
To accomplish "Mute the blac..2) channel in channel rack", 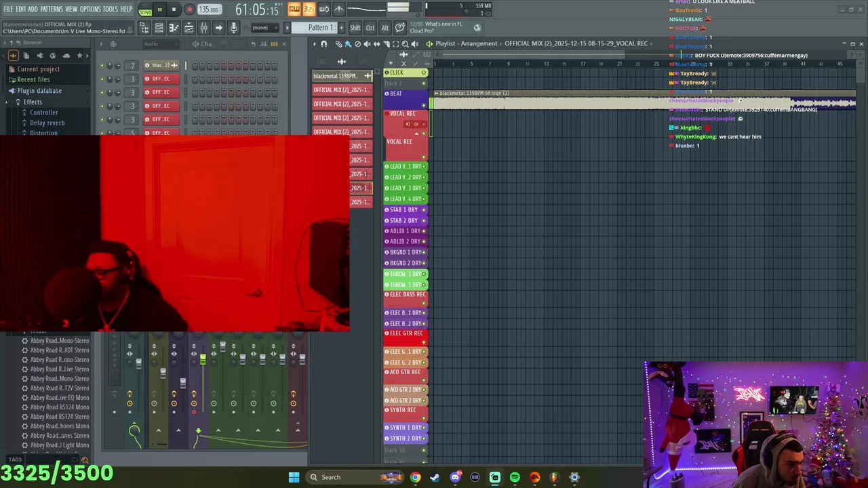I will click(102, 66).
